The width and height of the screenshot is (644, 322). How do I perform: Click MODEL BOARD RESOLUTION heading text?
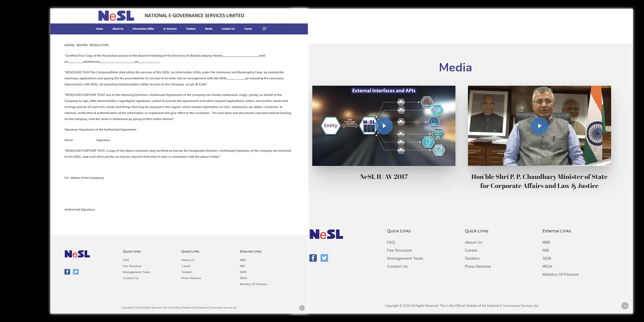pos(87,45)
